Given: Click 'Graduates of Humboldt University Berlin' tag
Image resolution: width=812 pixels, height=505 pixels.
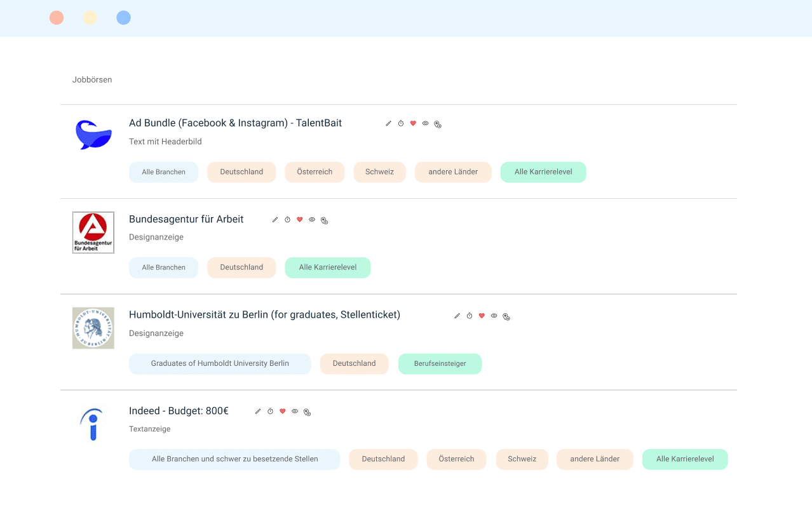Looking at the screenshot, I should pos(220,364).
